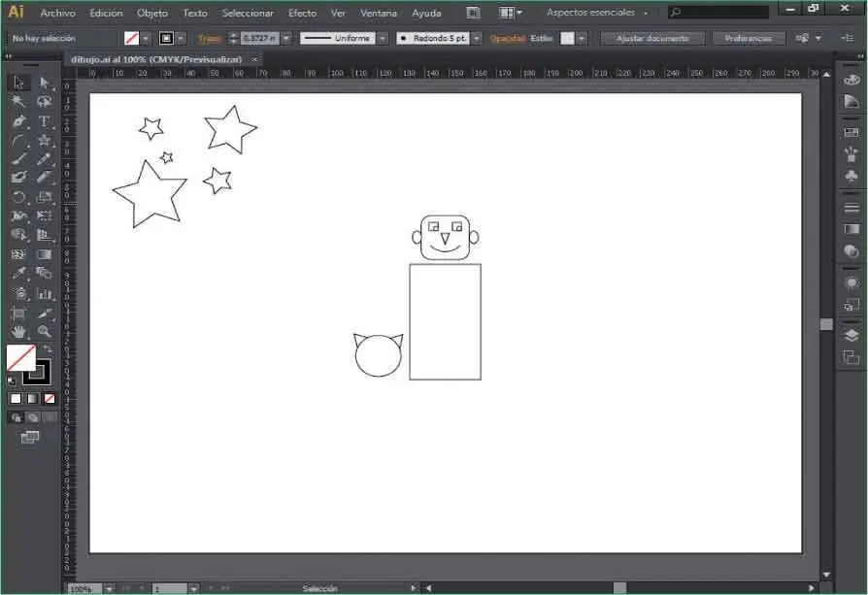Open the Stroke panel icon
868x595 pixels.
click(851, 208)
